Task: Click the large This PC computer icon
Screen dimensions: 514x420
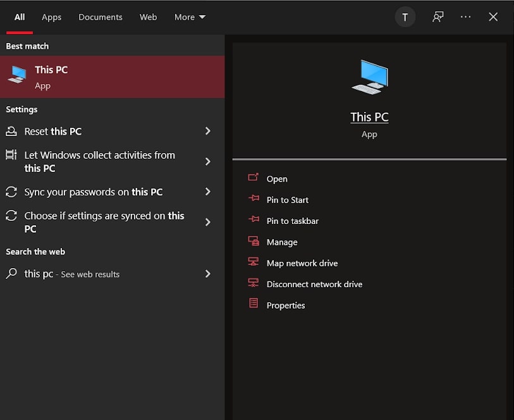Action: (370, 77)
